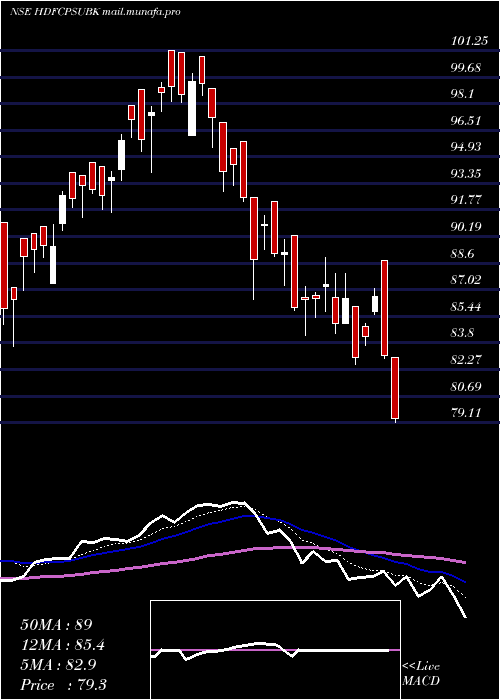Click the 101.25 price axis label
Screen dimensions: 500x700
click(469, 42)
